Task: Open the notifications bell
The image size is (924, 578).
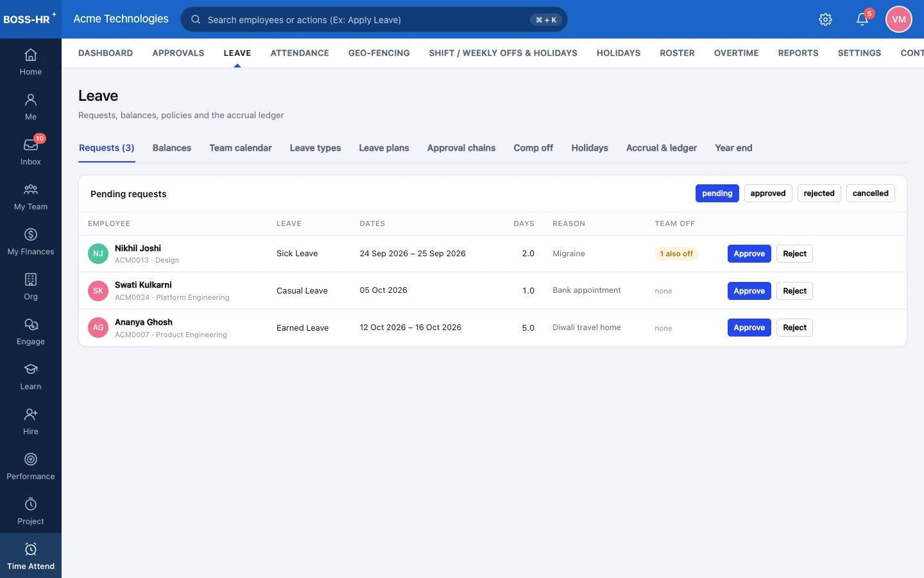Action: (862, 19)
